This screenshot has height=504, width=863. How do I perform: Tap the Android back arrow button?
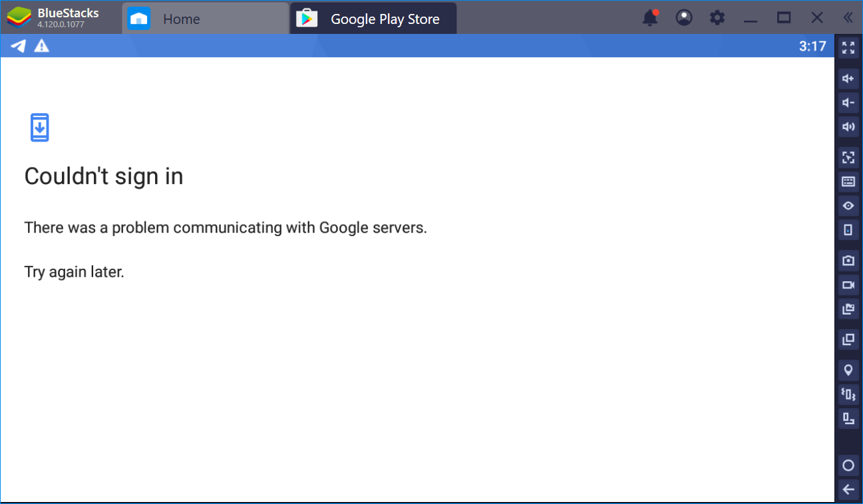point(848,489)
